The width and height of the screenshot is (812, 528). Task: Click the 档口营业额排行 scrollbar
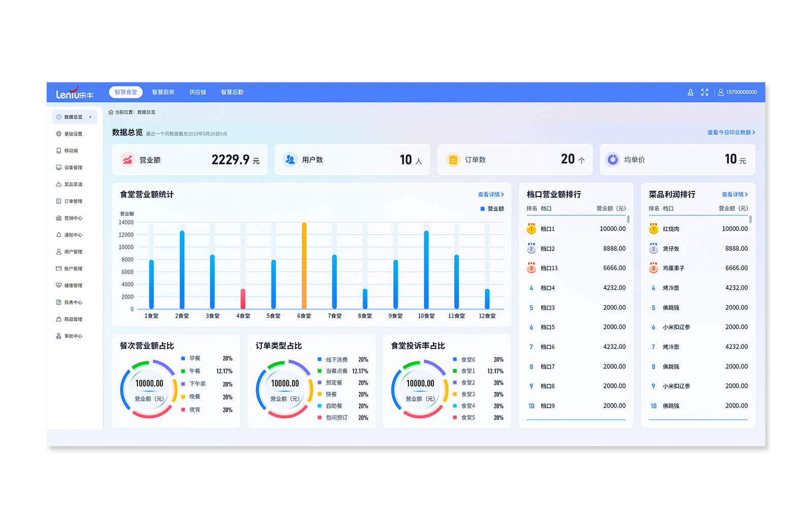click(628, 219)
